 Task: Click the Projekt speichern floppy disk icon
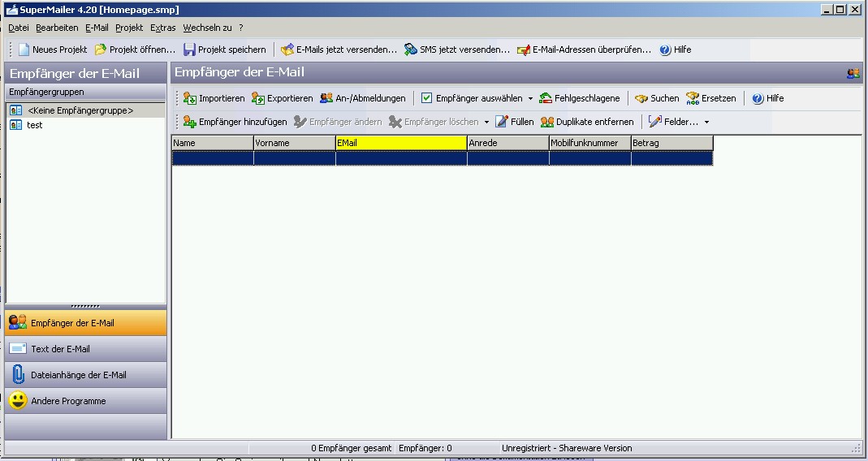pyautogui.click(x=189, y=50)
